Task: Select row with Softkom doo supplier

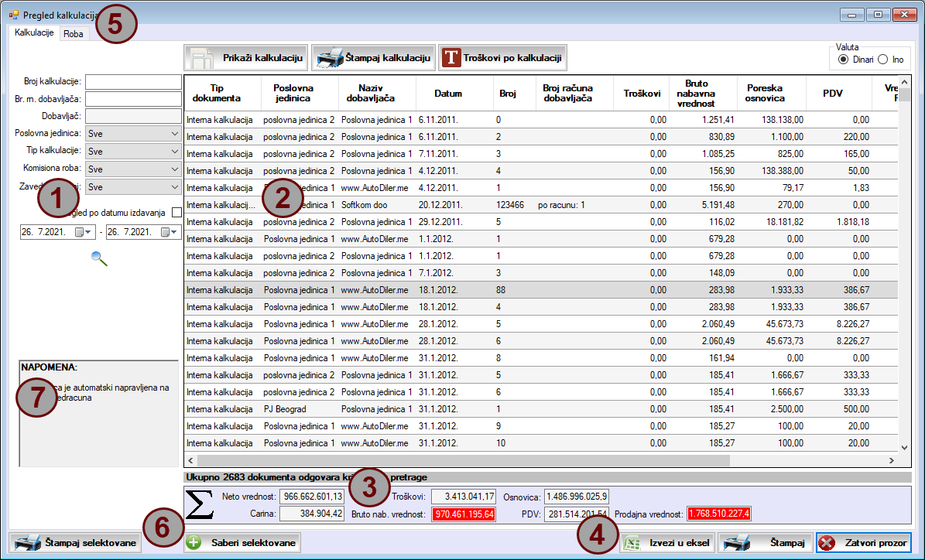Action: pyautogui.click(x=542, y=204)
